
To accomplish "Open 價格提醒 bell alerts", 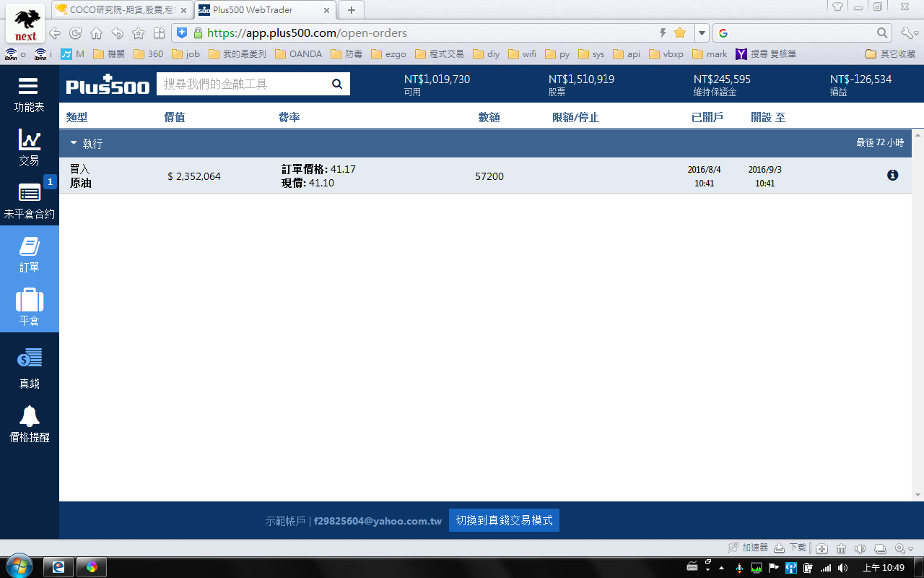I will [29, 423].
